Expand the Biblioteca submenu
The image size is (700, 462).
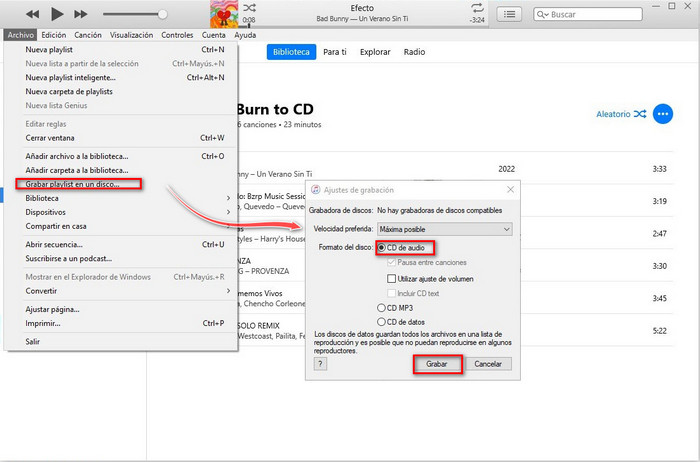pyautogui.click(x=121, y=198)
